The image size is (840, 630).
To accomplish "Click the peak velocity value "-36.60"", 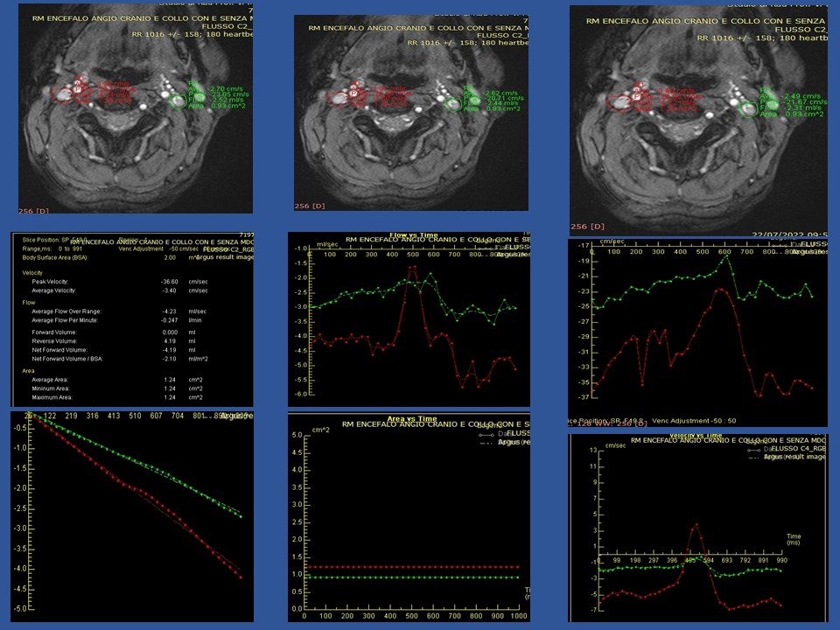I will (x=169, y=282).
